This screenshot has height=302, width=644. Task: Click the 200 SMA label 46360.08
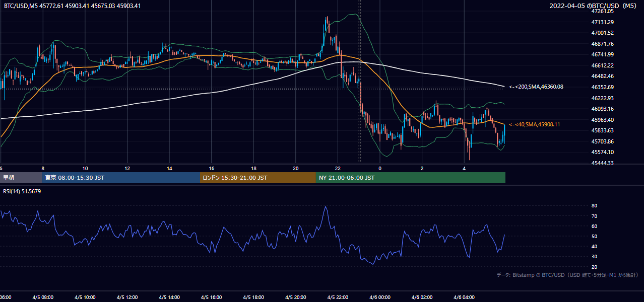[536, 87]
